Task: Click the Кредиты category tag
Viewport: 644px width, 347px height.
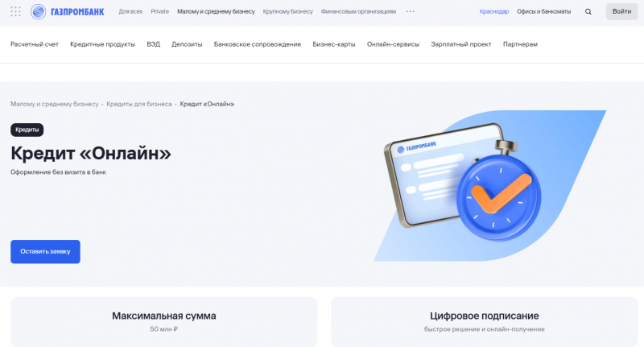Action: 27,130
